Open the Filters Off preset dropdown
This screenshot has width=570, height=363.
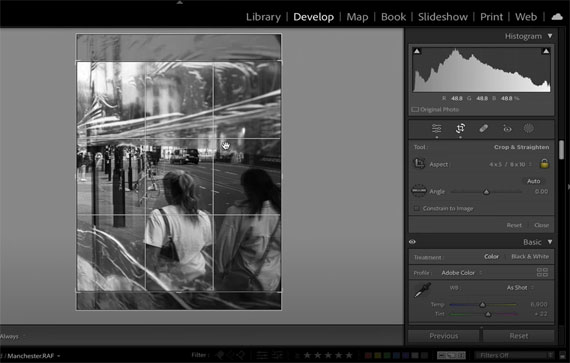[514, 355]
